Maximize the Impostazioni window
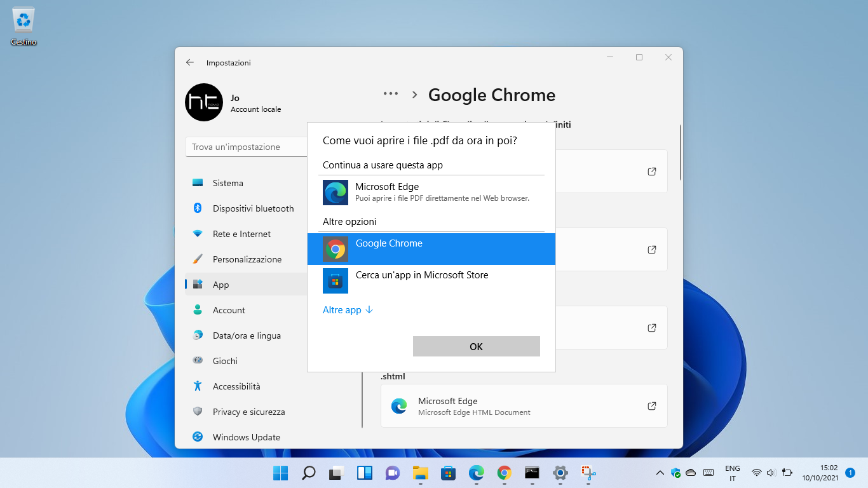 639,57
